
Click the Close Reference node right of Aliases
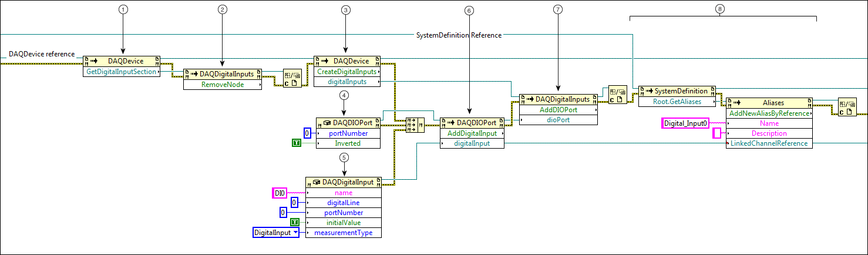(847, 107)
